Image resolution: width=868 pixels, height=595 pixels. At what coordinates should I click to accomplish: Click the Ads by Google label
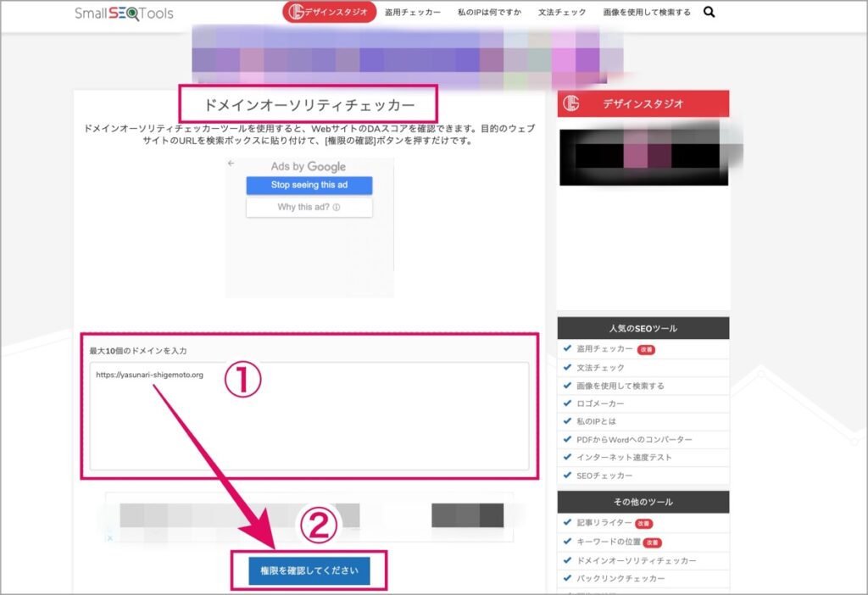pos(309,166)
